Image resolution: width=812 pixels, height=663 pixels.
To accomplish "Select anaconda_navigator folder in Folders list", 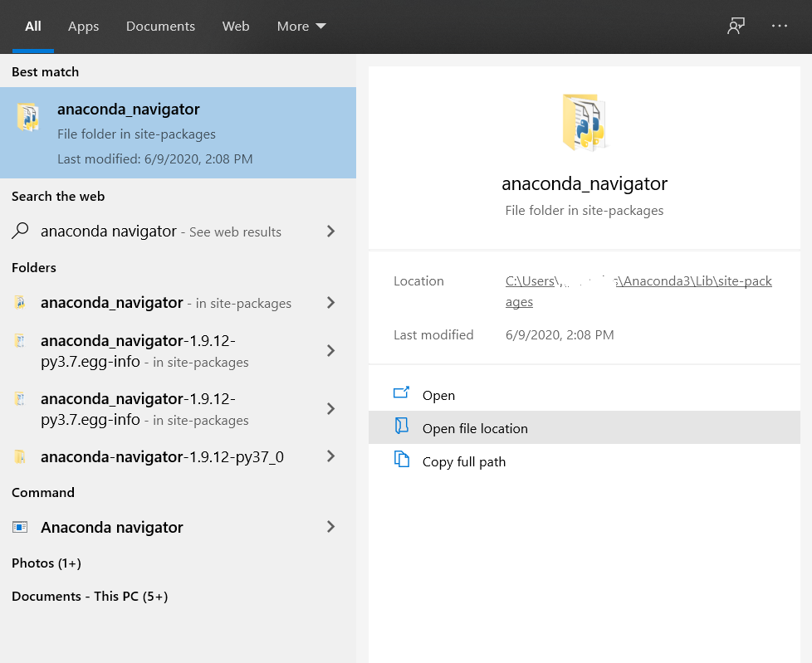I will pos(112,303).
